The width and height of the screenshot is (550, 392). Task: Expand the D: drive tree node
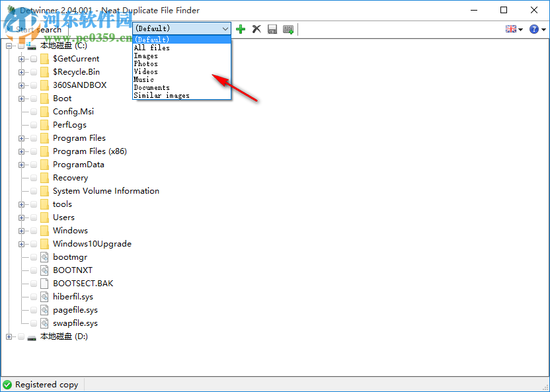(9, 336)
